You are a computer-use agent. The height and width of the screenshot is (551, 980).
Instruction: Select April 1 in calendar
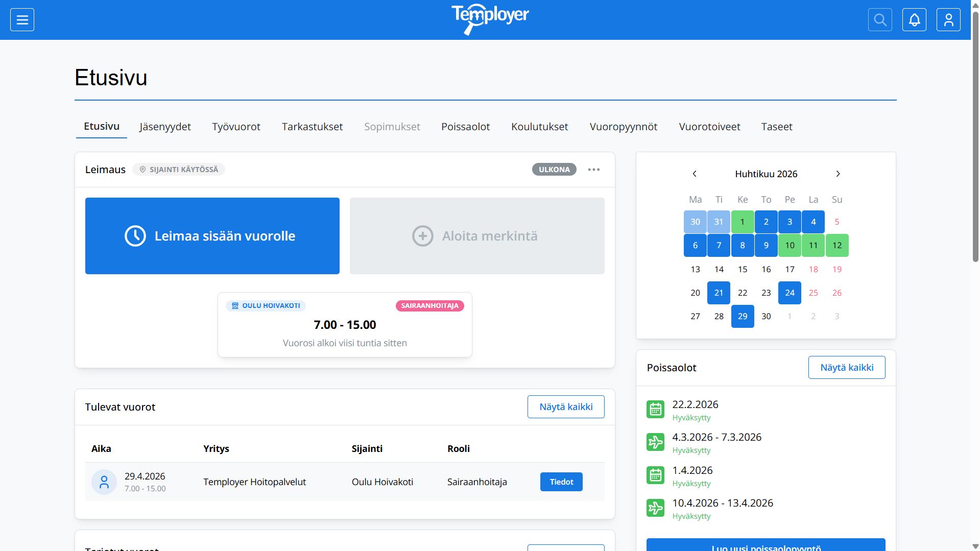[743, 222]
